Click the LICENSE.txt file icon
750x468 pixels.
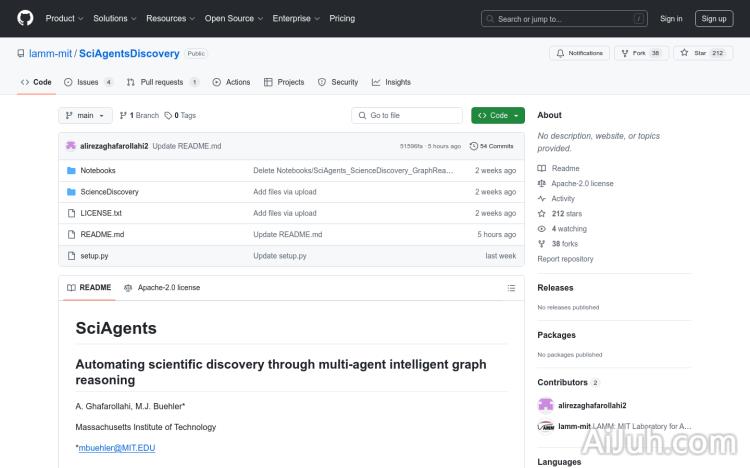71,213
